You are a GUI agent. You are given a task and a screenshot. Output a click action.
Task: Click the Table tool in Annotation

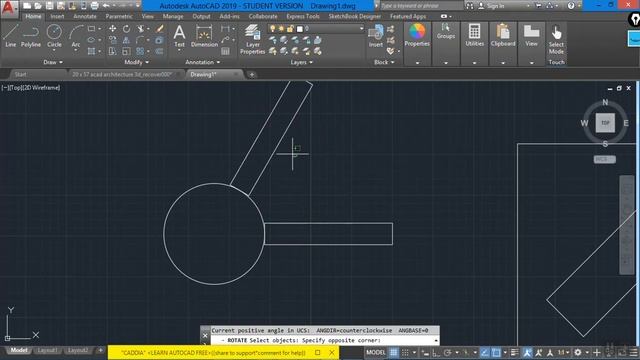pyautogui.click(x=225, y=51)
